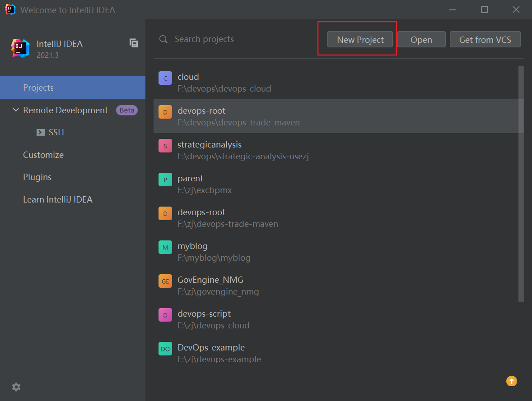Open Learn IntelliJ IDEA section

(58, 199)
